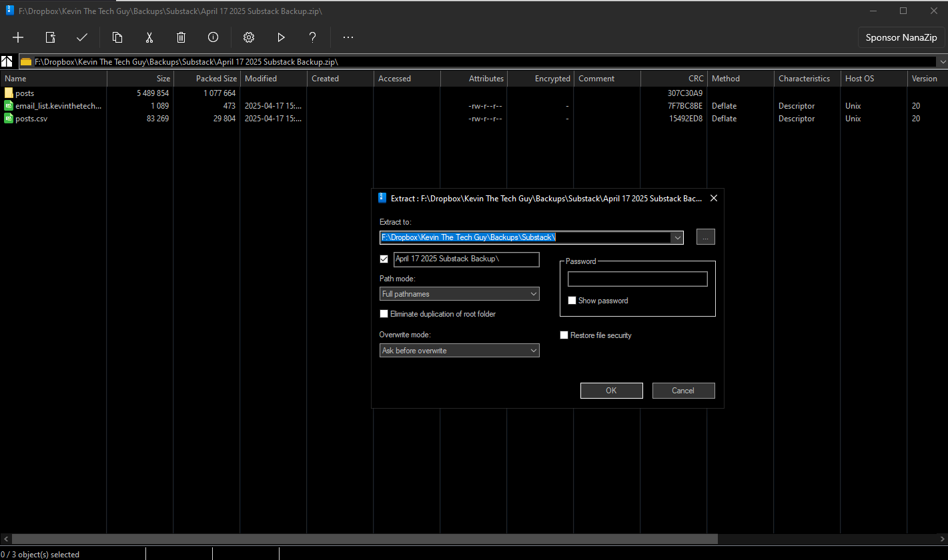Viewport: 948px width, 560px height.
Task: Check the Show password box
Action: coord(572,301)
